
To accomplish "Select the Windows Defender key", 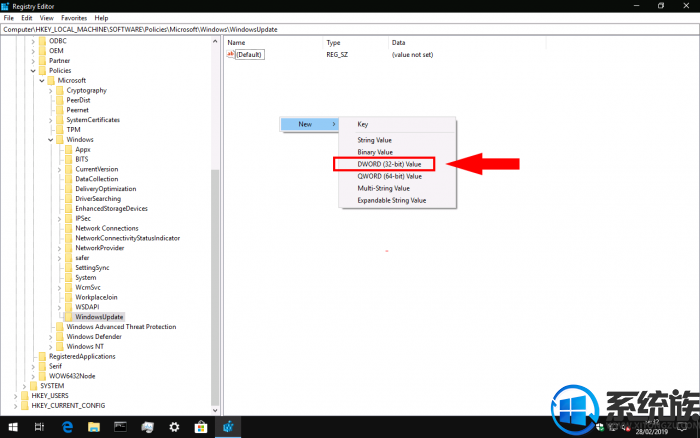I will click(x=94, y=337).
